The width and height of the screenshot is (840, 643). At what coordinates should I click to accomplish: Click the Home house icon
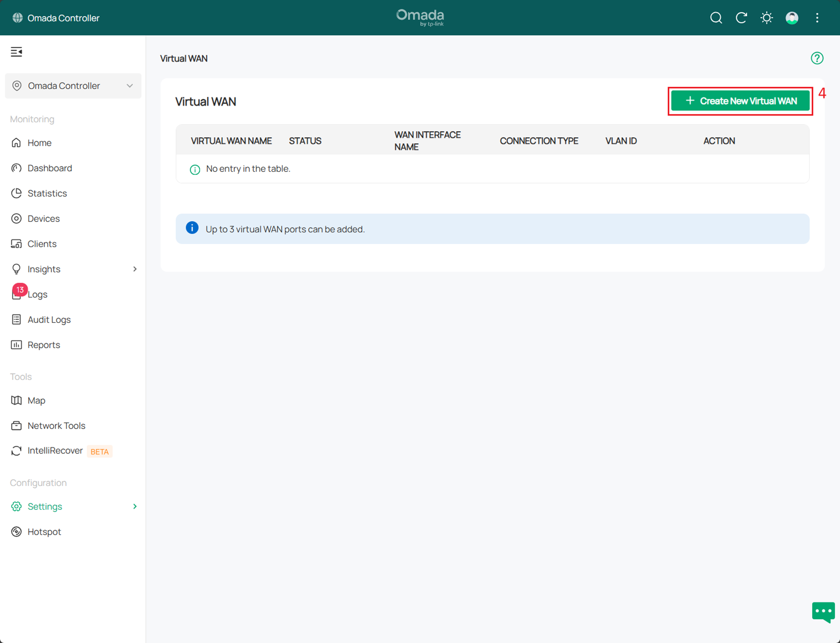point(16,143)
